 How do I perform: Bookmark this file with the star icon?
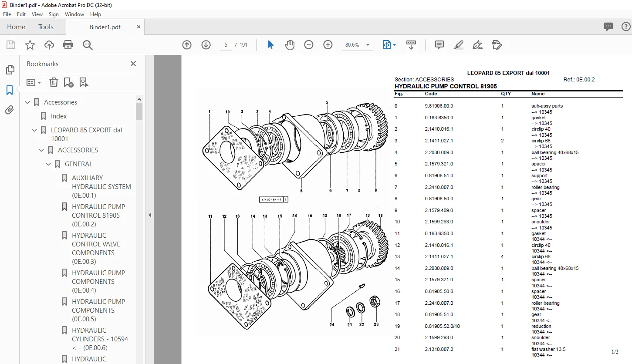coord(30,45)
